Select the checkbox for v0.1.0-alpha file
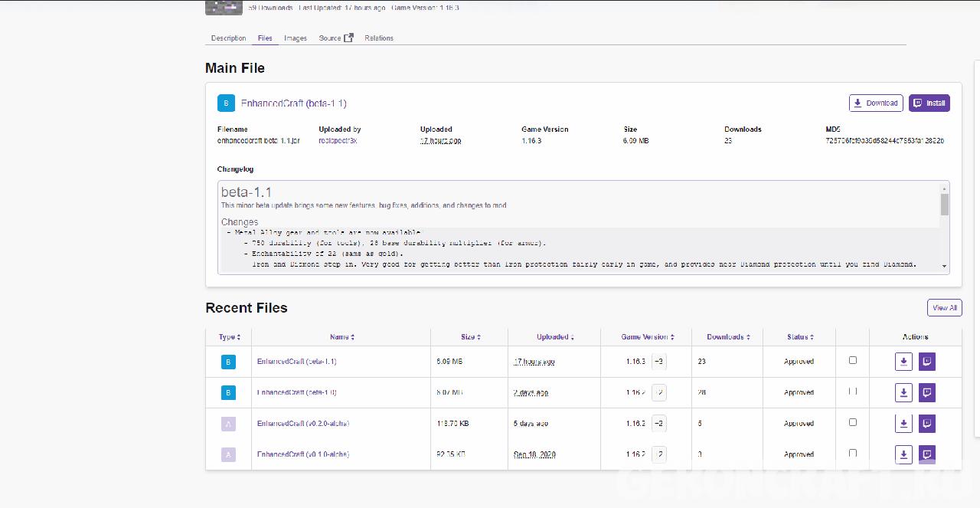980x508 pixels. click(853, 454)
